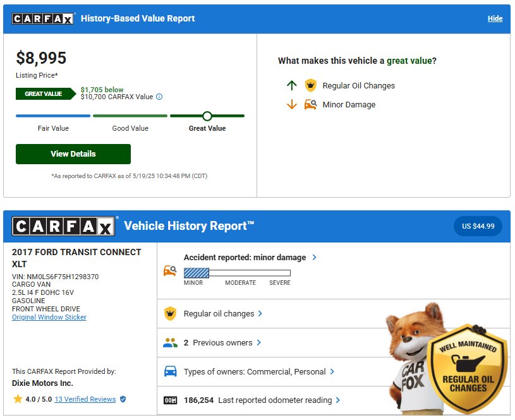
Task: Click the '$1,705 below' text
Action: point(102,90)
